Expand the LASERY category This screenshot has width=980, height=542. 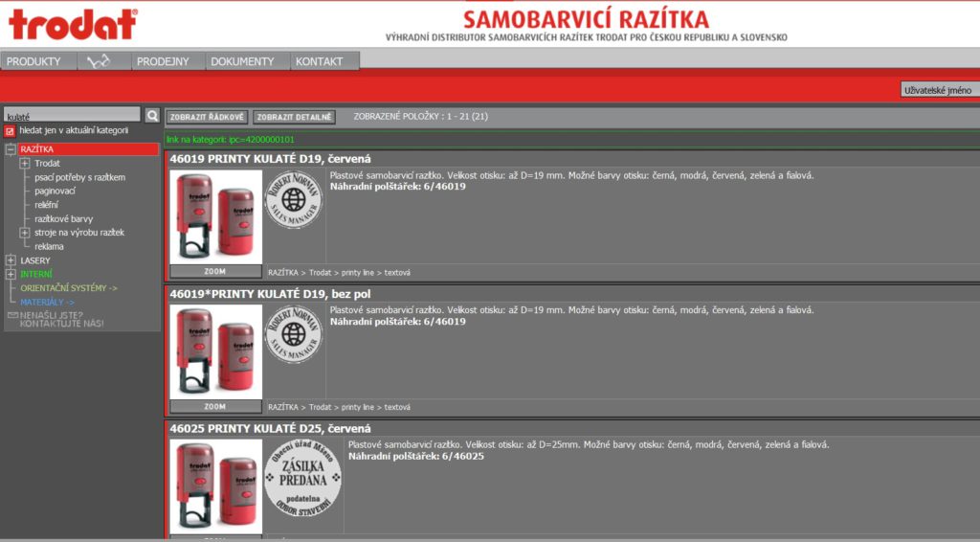(11, 260)
